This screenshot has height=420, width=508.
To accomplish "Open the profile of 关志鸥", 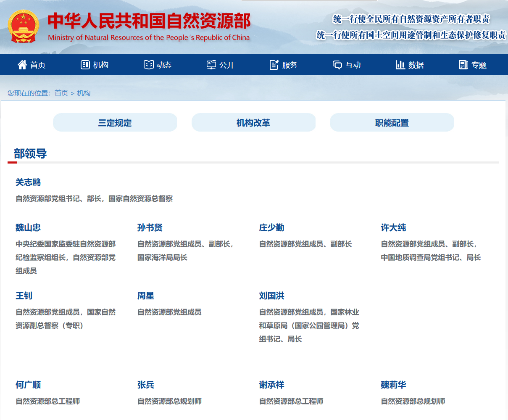I will pos(28,182).
